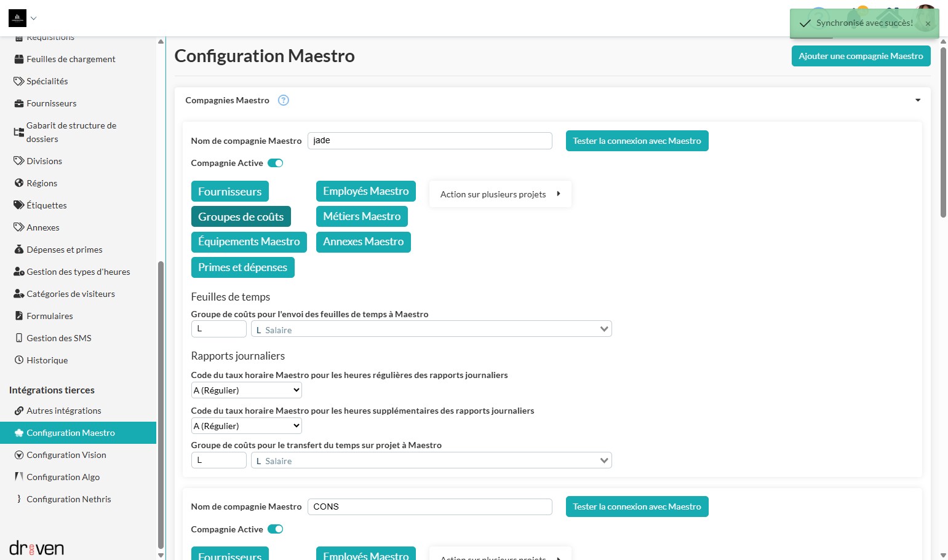948x560 pixels.
Task: Open the overtime hours rate code select
Action: pos(247,426)
